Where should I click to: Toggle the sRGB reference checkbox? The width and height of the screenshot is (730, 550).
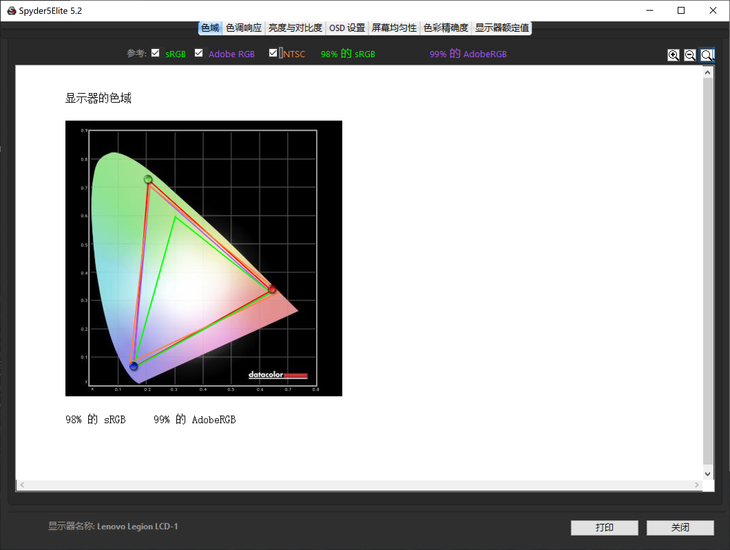tap(155, 53)
